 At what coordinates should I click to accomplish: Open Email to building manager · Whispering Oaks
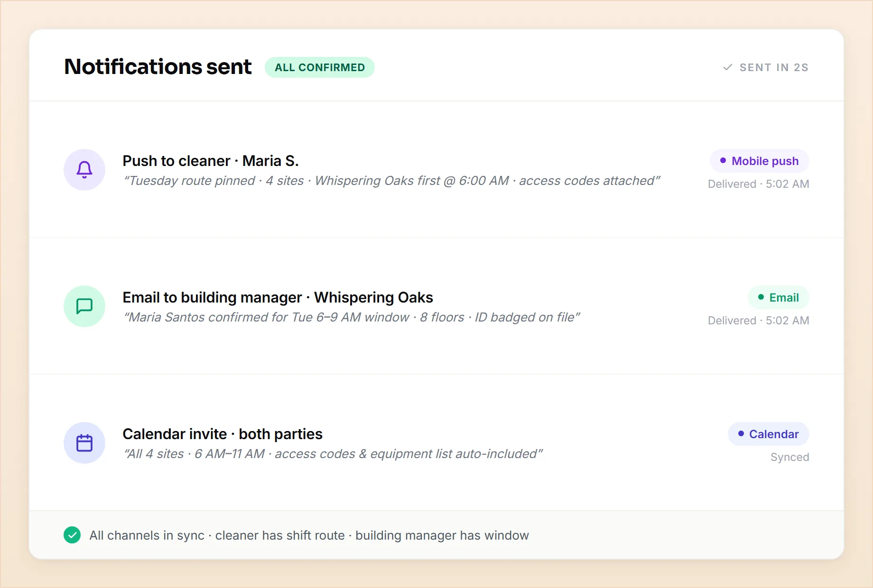(x=278, y=298)
